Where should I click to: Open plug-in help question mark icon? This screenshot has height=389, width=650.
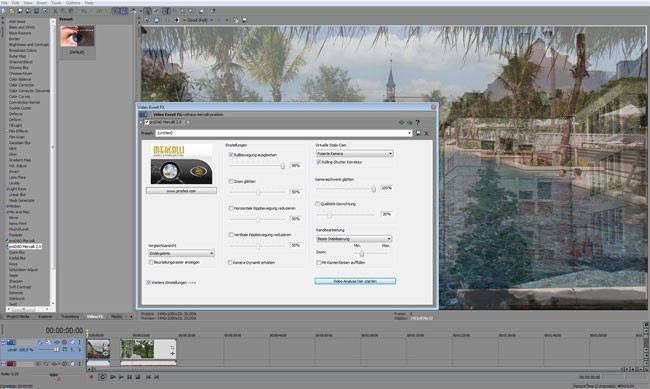coord(417,122)
